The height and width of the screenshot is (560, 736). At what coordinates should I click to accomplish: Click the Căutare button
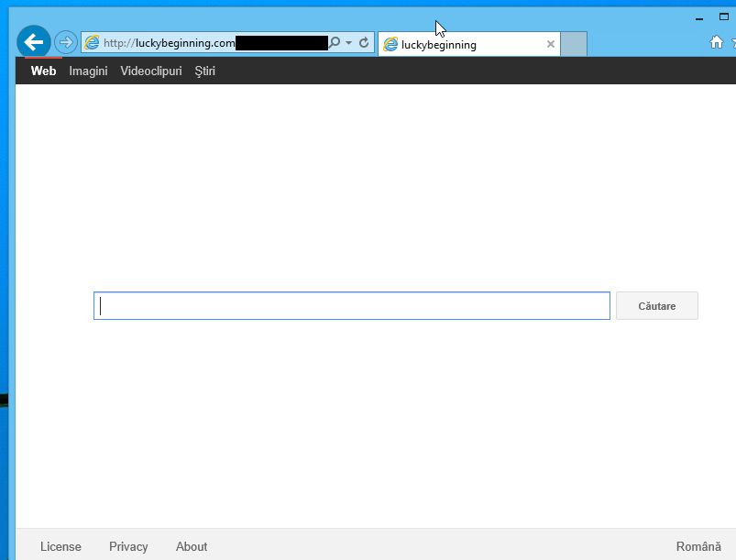(x=656, y=305)
